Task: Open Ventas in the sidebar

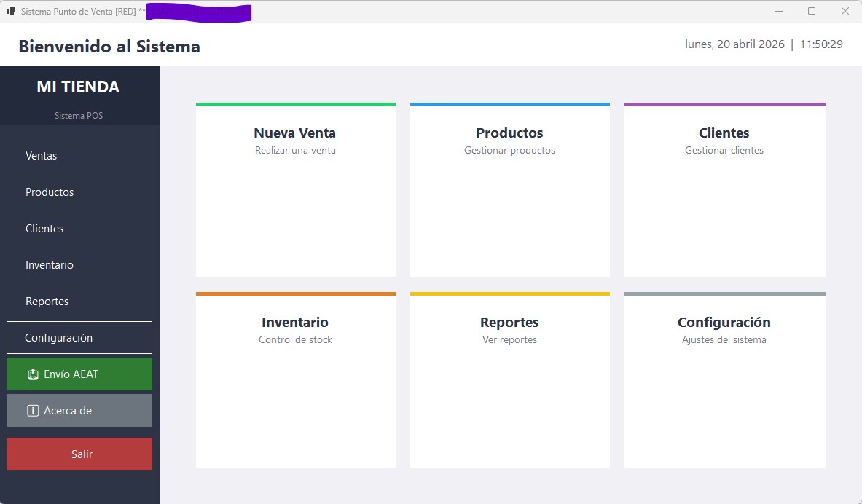Action: (x=79, y=156)
